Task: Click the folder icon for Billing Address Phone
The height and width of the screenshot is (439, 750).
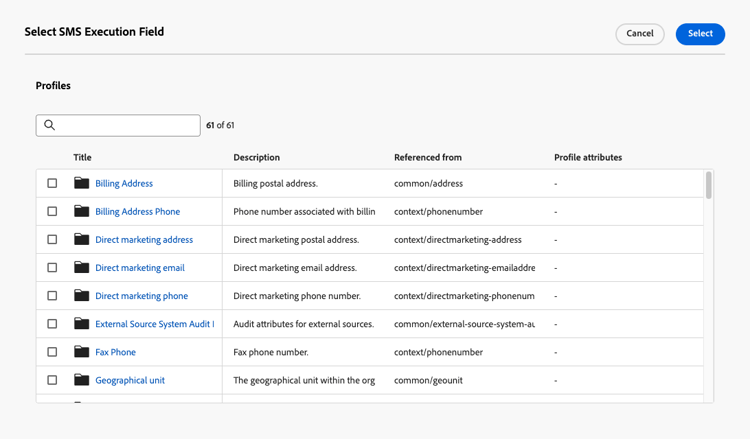Action: 81,212
